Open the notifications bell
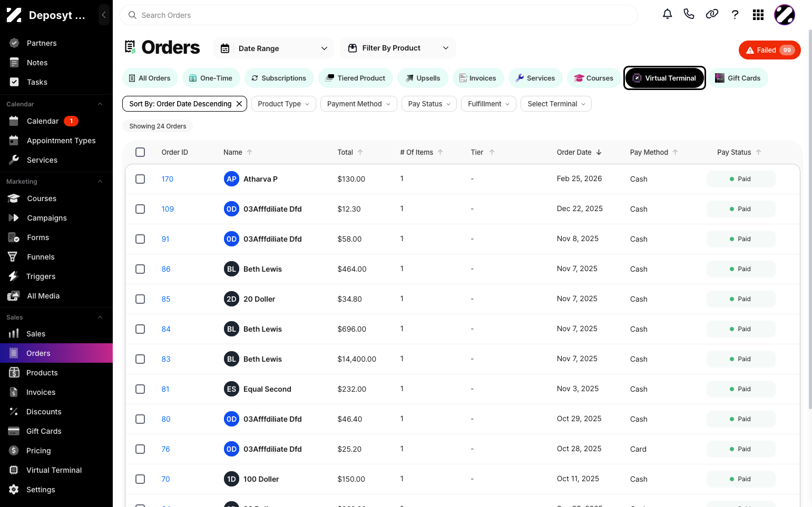This screenshot has height=507, width=812. click(667, 14)
